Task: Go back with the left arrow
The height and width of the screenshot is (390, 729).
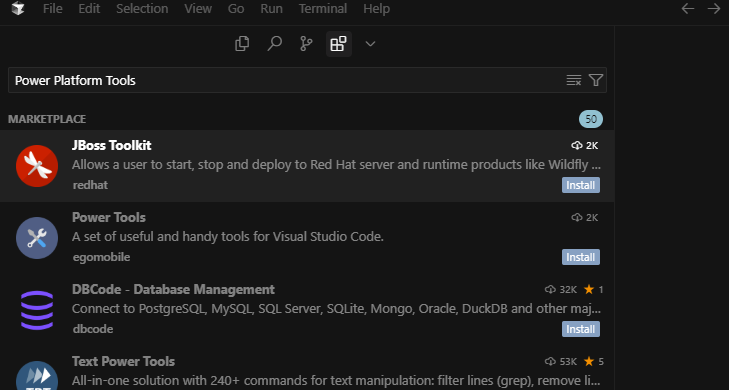Action: [688, 9]
